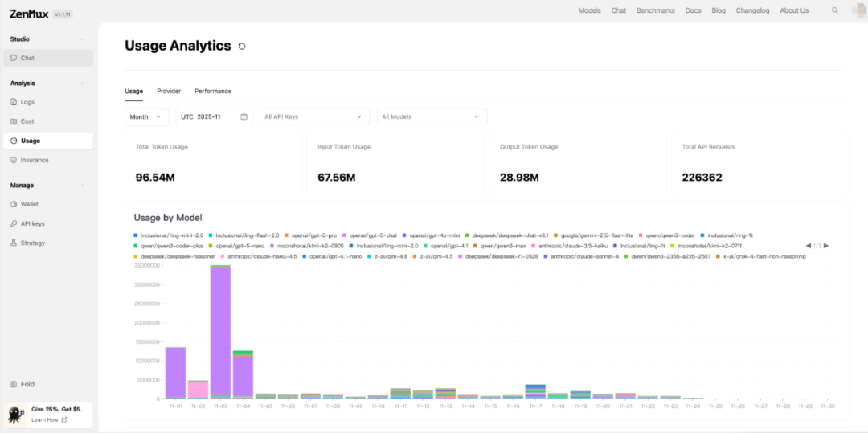Toggle deepseek/deepseek-chat-v3.1 legend series
Screen dimensions: 868x433
pos(507,235)
